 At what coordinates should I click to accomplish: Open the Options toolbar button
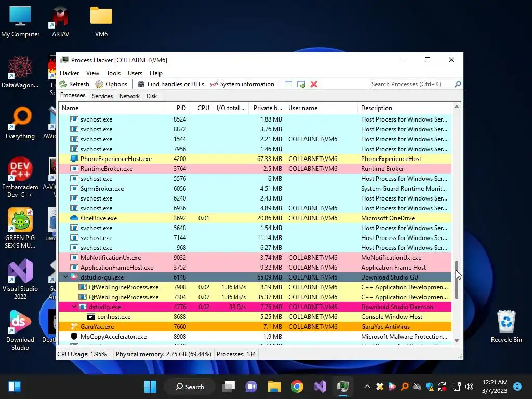pyautogui.click(x=111, y=84)
